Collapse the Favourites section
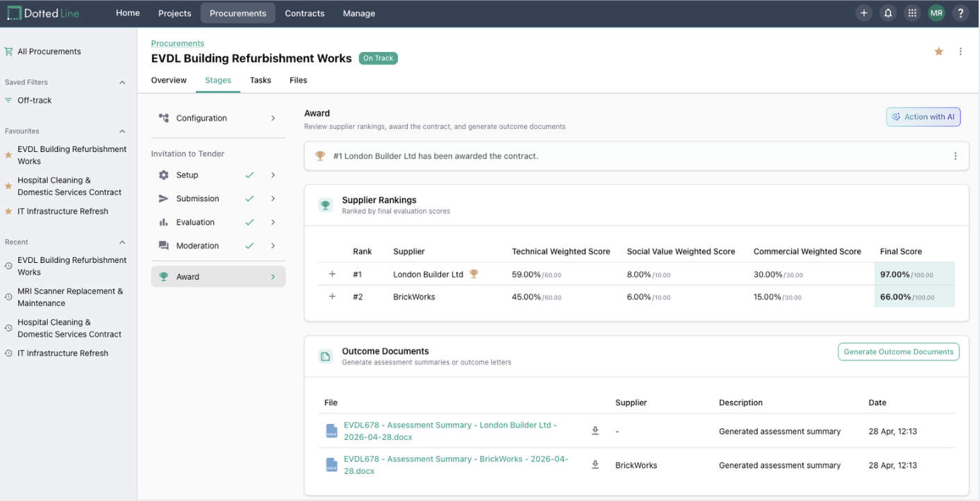 click(x=122, y=131)
